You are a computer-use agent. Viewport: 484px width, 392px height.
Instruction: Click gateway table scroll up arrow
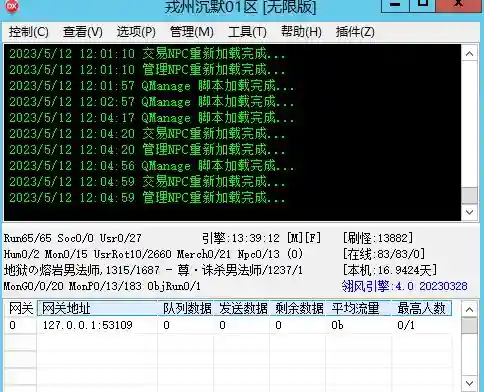click(469, 309)
